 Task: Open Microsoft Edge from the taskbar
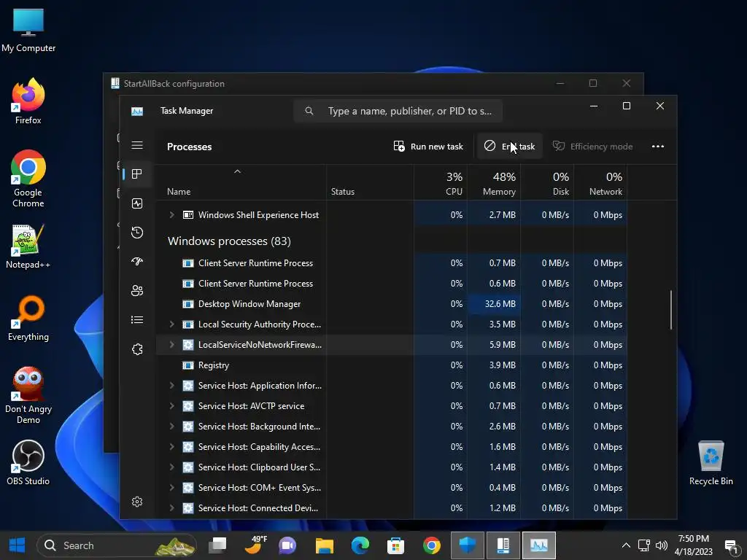360,545
